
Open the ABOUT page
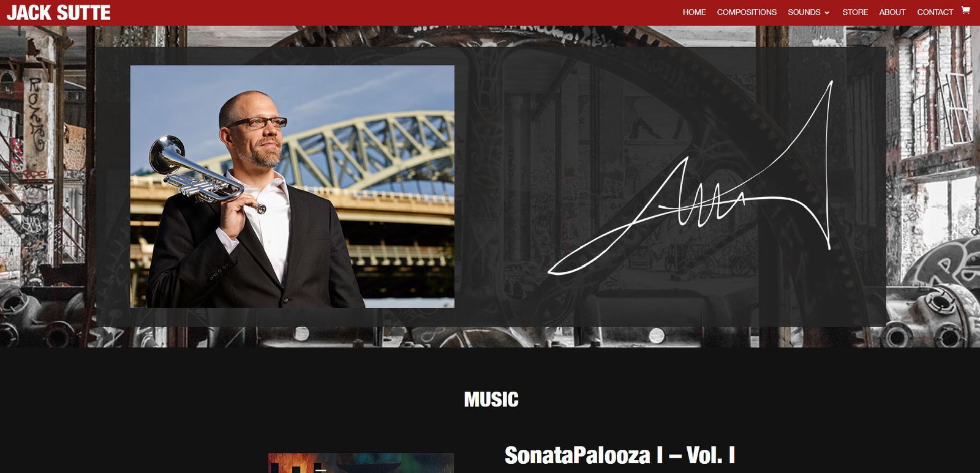pos(892,12)
